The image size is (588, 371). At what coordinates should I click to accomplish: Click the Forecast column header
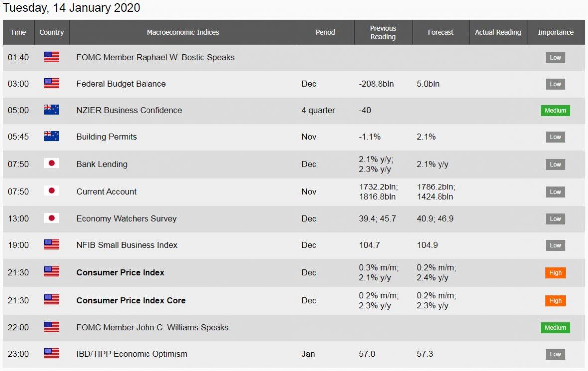click(441, 32)
